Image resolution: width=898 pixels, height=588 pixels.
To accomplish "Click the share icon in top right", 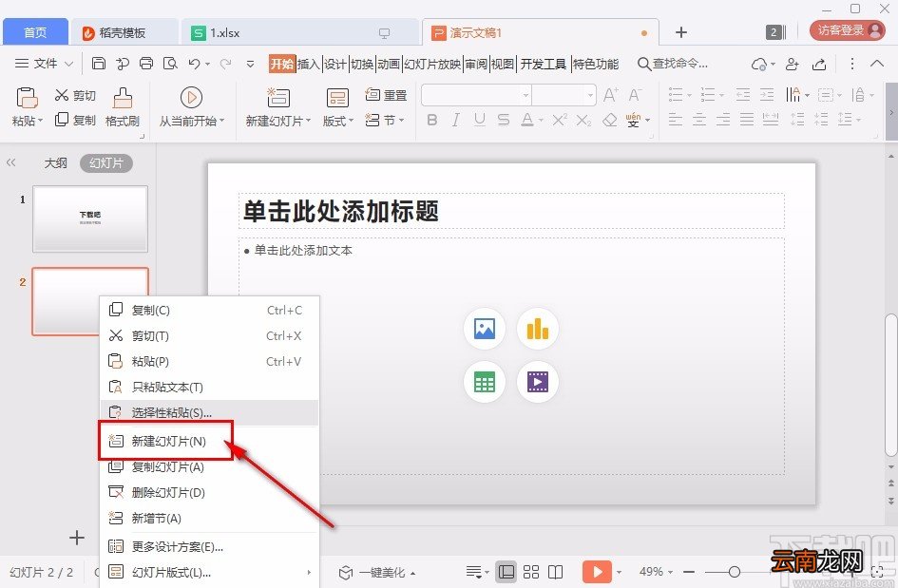I will coord(819,65).
